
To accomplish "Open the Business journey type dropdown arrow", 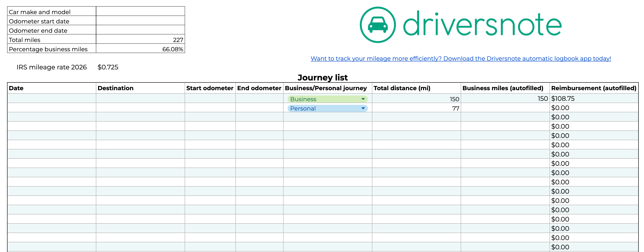I will 363,99.
